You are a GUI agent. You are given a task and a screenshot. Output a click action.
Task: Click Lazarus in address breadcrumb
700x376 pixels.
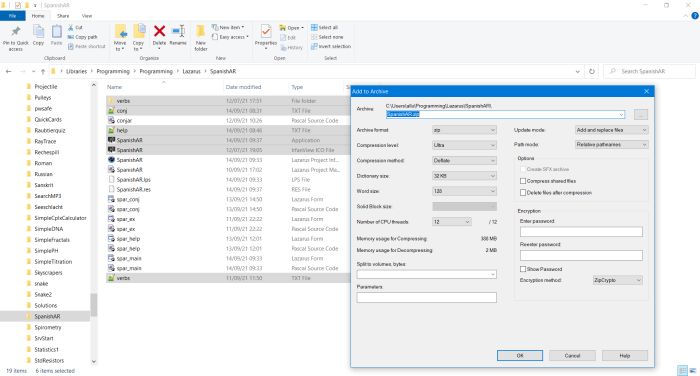point(192,71)
